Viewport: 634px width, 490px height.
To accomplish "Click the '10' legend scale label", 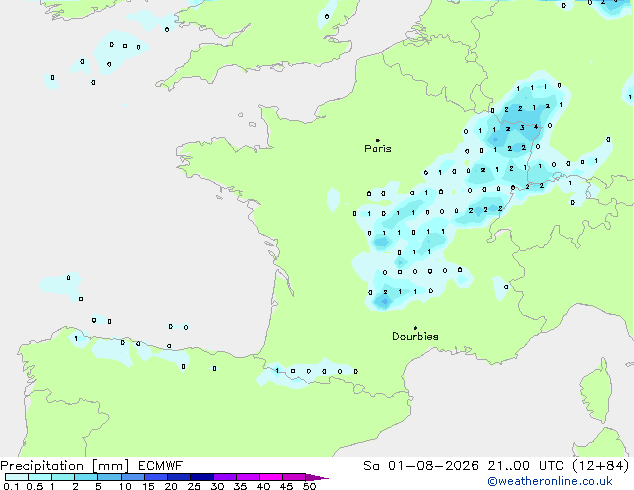I will [125, 486].
